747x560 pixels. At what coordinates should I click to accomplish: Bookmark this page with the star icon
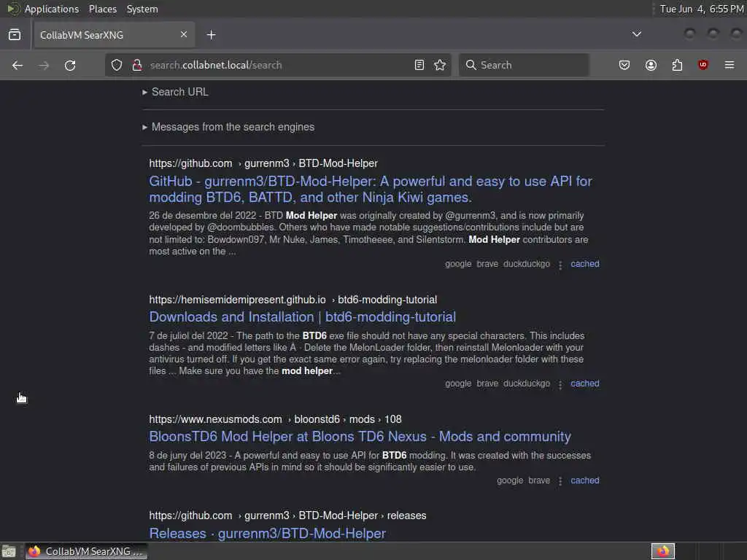(x=440, y=65)
